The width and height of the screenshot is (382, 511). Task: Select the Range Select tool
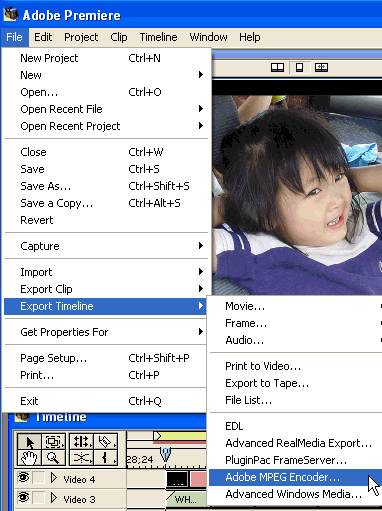pos(53,442)
